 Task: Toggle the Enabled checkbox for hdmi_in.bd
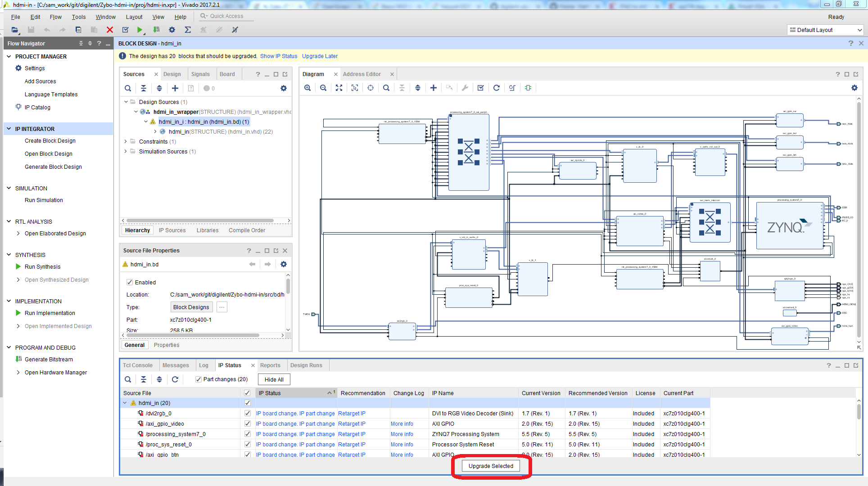130,282
